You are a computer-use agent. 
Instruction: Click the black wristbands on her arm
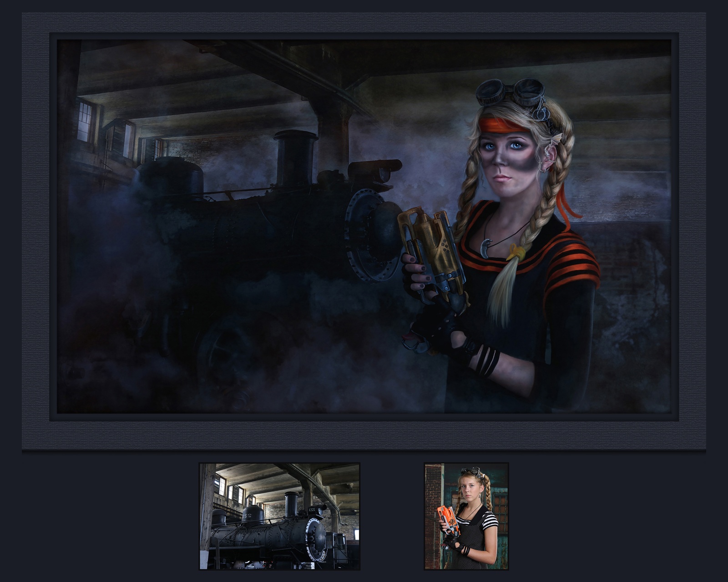tap(487, 361)
